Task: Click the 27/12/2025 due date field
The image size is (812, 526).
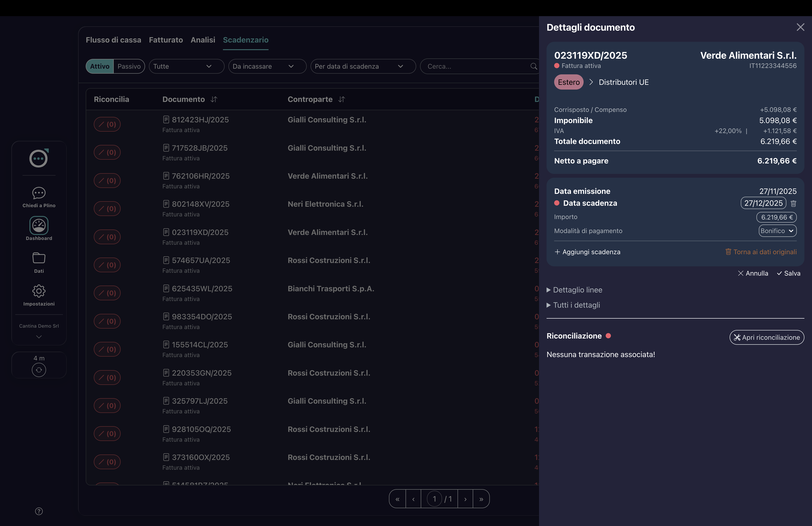Action: pos(763,203)
